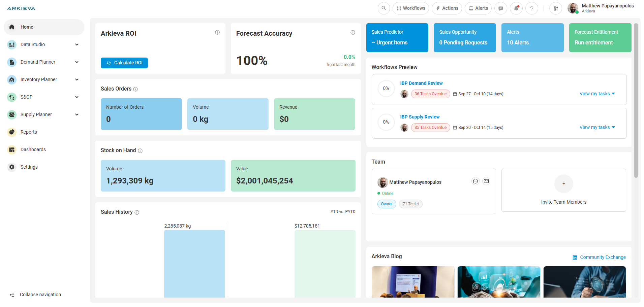
Task: Click the info icon on Arkieva ROI card
Action: pos(217,32)
